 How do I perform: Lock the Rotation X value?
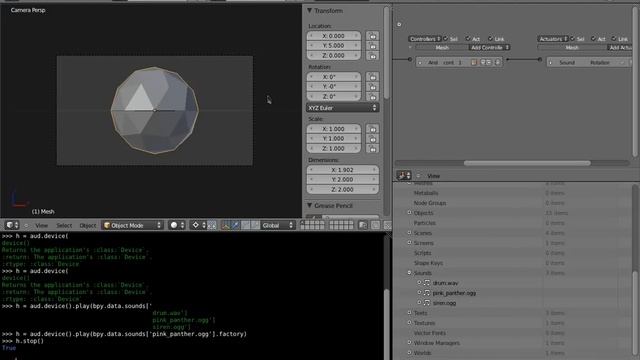click(372, 77)
